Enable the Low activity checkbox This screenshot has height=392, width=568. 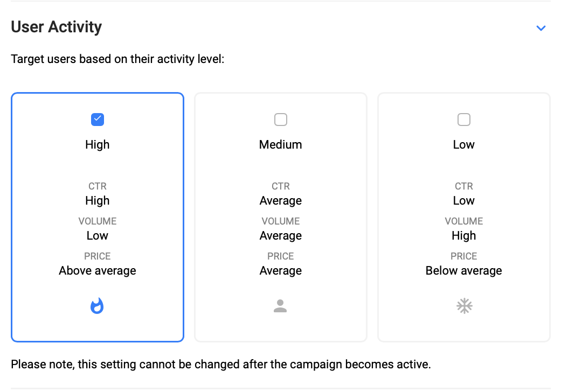pos(464,120)
